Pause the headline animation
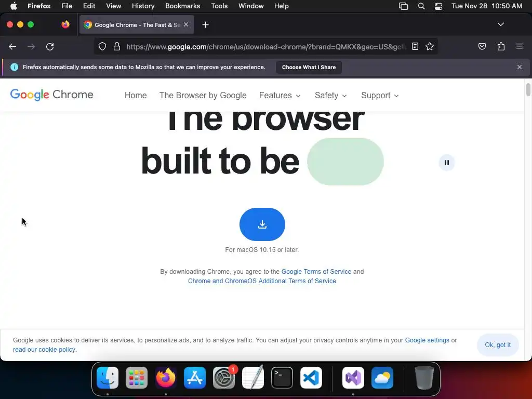This screenshot has height=399, width=532. click(446, 163)
